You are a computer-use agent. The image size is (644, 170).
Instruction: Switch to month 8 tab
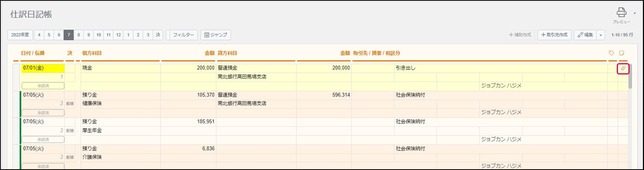coord(79,35)
